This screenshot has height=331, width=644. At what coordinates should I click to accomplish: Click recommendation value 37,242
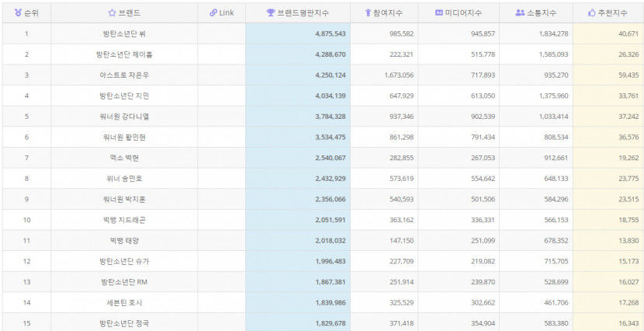(628, 117)
